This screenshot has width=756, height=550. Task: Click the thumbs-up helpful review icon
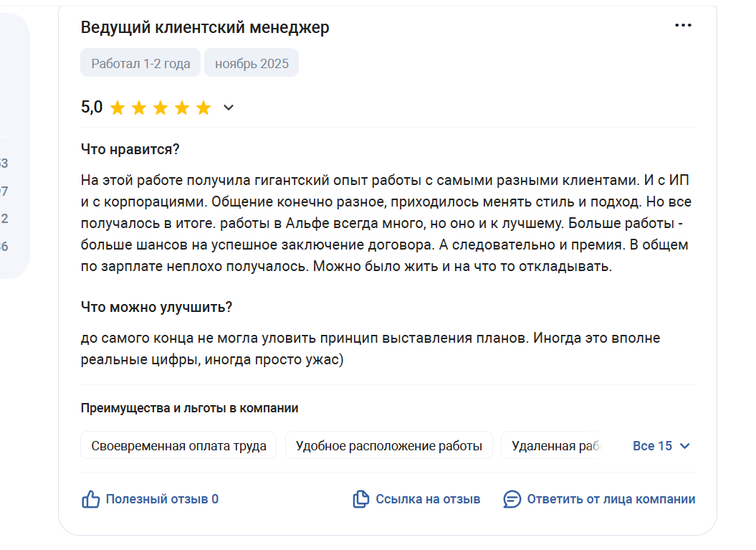point(90,499)
